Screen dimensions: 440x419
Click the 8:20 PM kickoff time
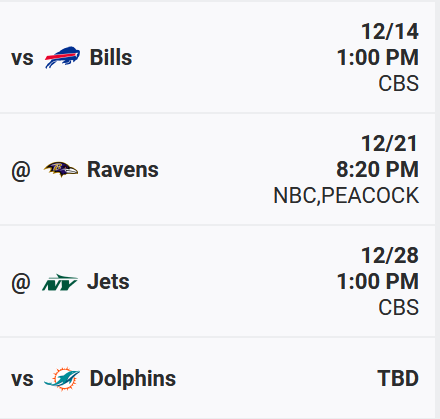[x=377, y=169]
